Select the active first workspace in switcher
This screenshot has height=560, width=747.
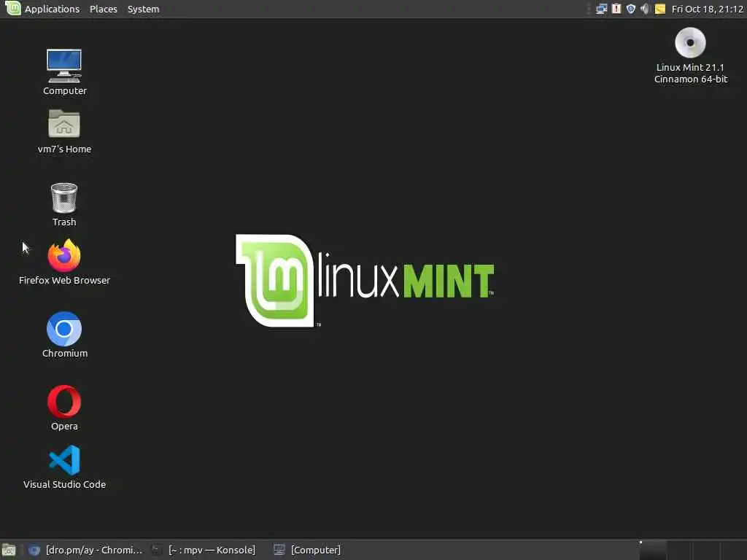point(652,550)
